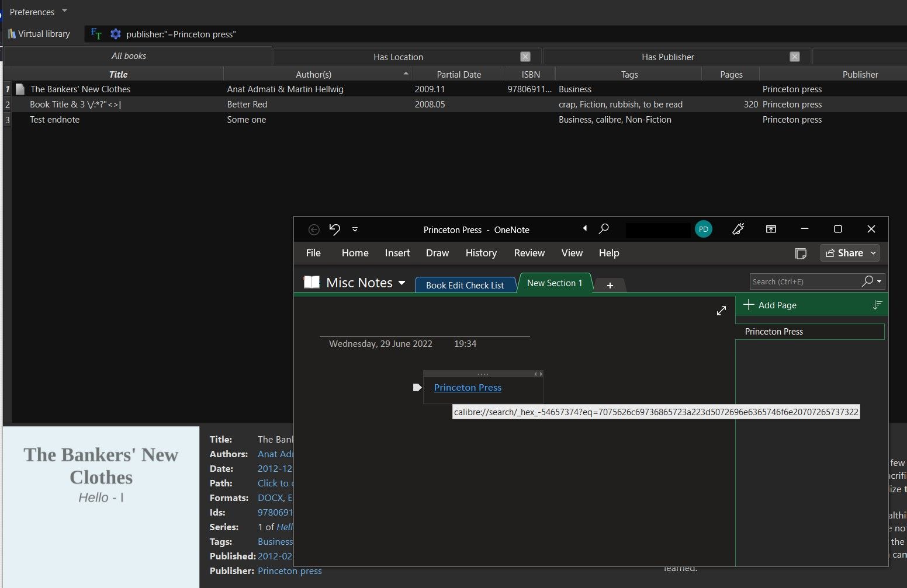Click author cell 'Better Red'
The image size is (907, 588).
coord(247,105)
